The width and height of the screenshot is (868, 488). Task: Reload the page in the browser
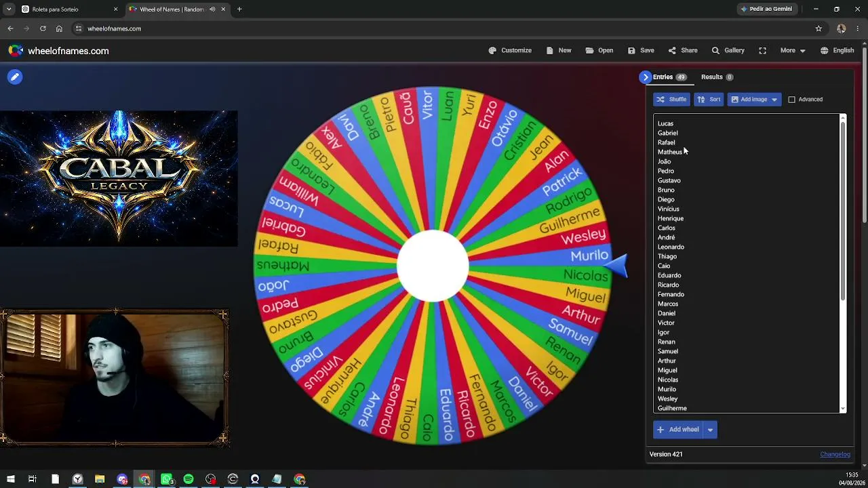43,28
